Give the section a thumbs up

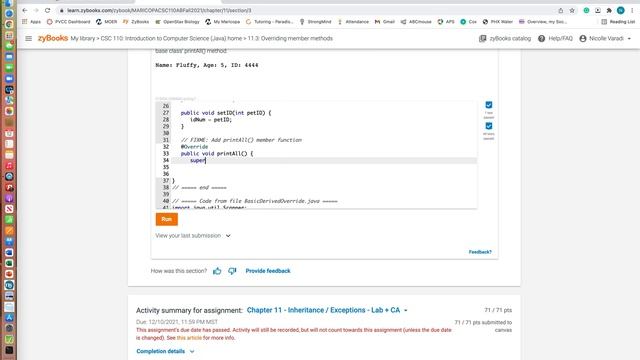coord(217,271)
